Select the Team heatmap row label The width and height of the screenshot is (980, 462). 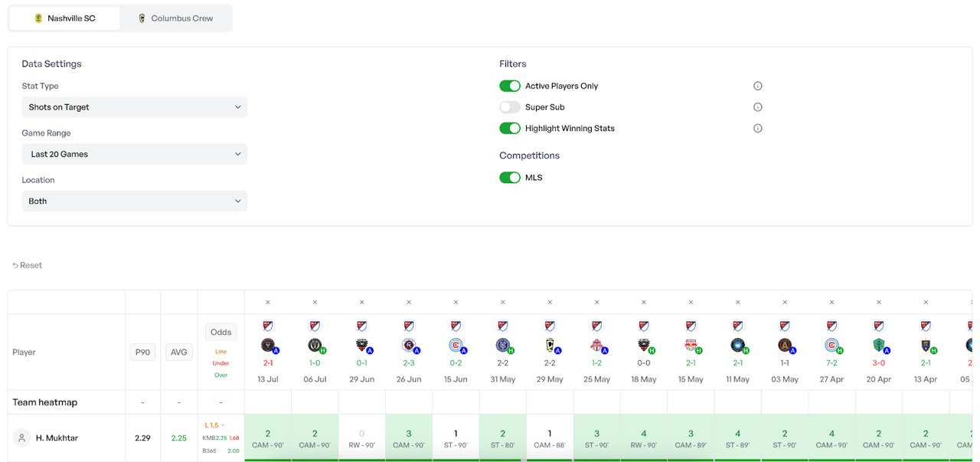coord(44,402)
